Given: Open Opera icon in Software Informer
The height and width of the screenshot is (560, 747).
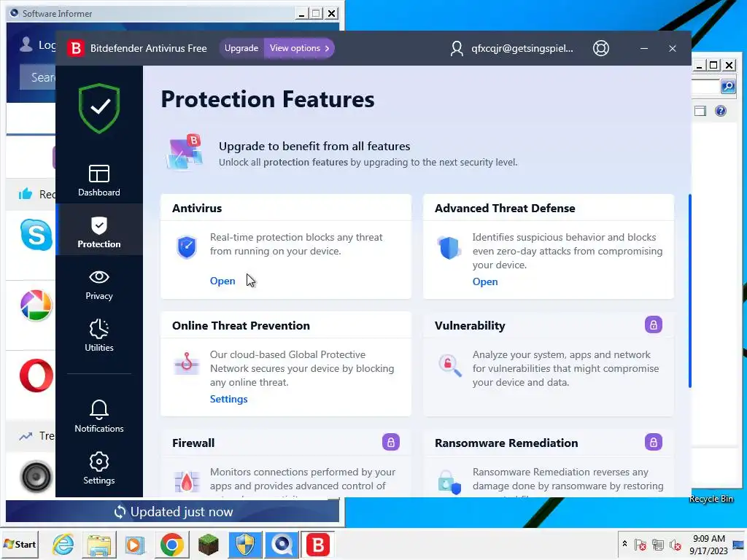Looking at the screenshot, I should [x=36, y=376].
